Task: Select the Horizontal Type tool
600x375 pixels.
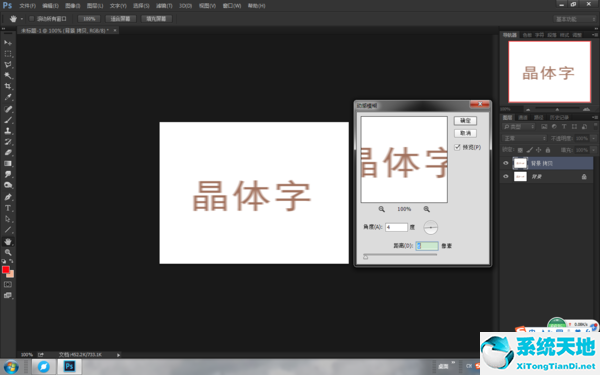Action: coord(8,208)
